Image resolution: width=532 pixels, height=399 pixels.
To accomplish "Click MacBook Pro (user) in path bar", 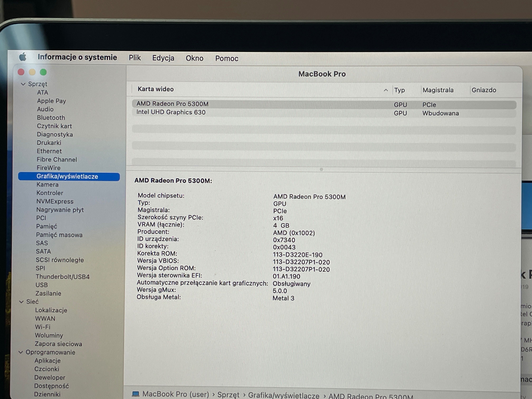I will click(176, 394).
